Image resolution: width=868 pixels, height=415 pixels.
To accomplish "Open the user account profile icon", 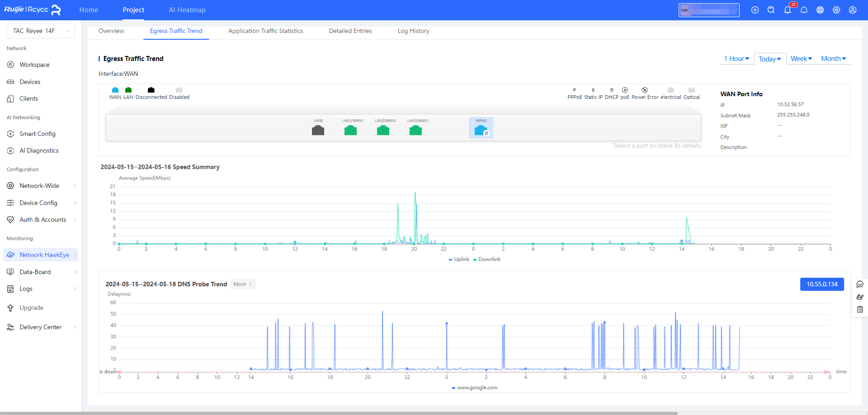I will coord(853,10).
